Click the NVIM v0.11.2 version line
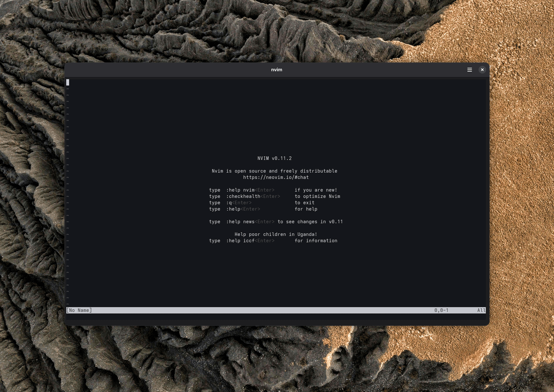 click(274, 158)
